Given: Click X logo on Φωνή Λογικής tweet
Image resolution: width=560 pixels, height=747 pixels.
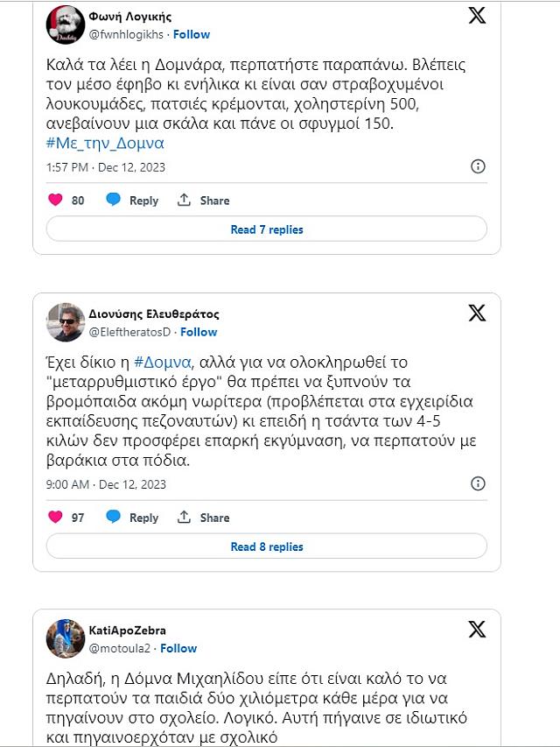Looking at the screenshot, I should click(x=477, y=15).
